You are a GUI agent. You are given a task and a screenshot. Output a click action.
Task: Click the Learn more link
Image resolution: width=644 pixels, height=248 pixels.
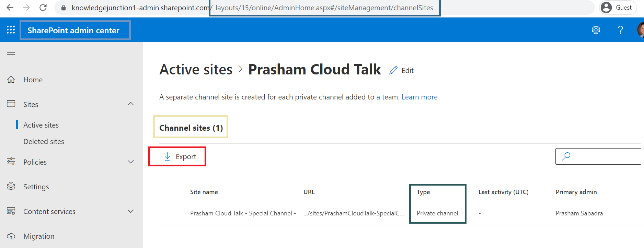click(419, 97)
